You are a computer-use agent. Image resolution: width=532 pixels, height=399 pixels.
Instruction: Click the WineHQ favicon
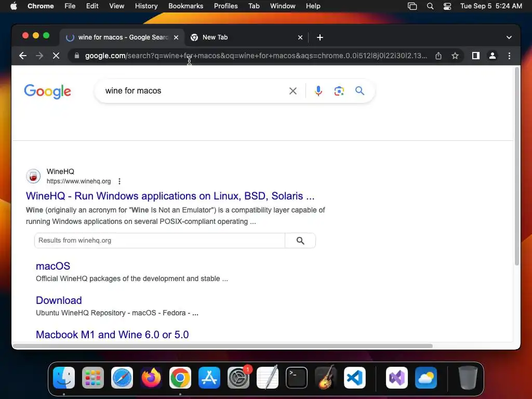33,176
